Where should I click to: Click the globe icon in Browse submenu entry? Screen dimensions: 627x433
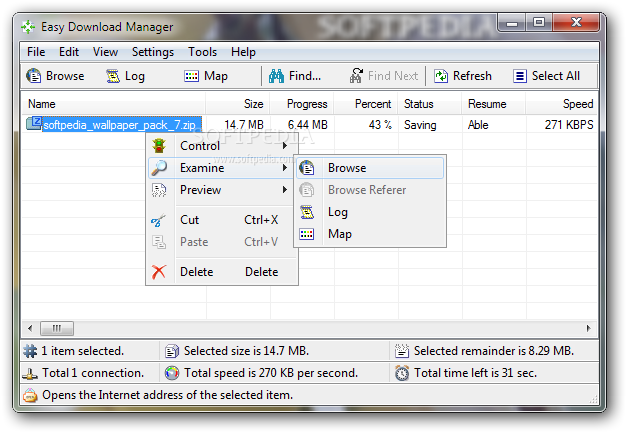coord(307,168)
